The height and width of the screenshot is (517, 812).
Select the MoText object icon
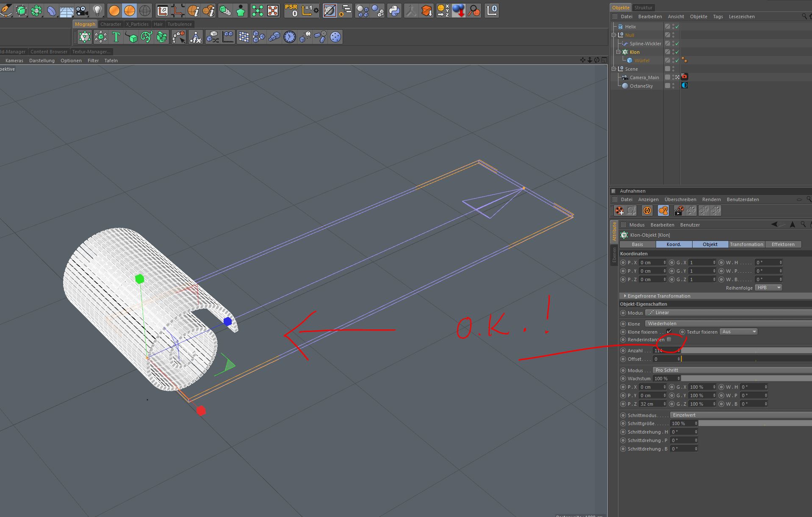[116, 37]
